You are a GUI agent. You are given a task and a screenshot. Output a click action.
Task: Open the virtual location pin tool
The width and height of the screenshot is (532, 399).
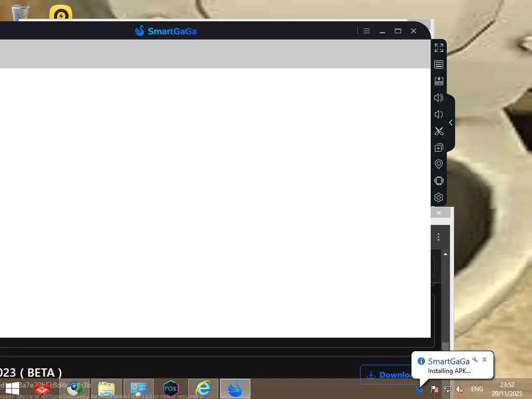pyautogui.click(x=438, y=164)
